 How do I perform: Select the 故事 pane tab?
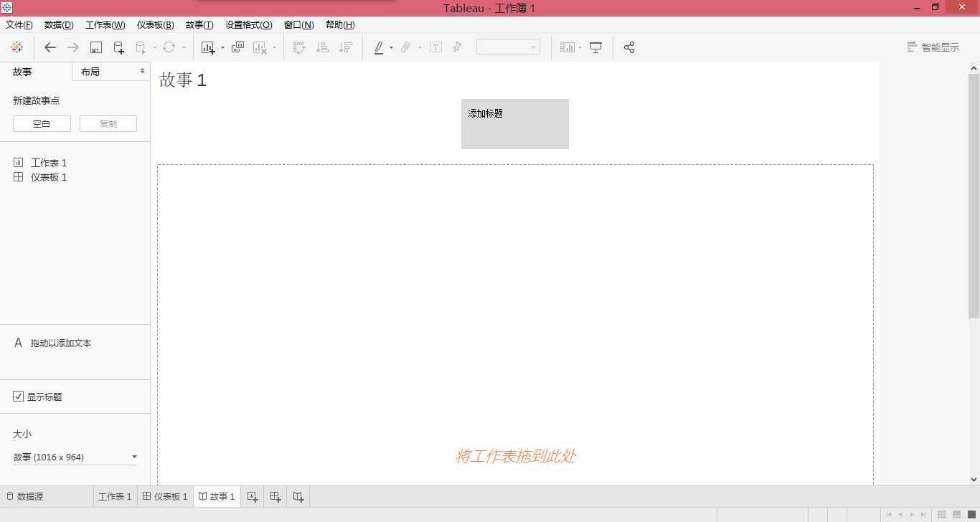[x=36, y=72]
